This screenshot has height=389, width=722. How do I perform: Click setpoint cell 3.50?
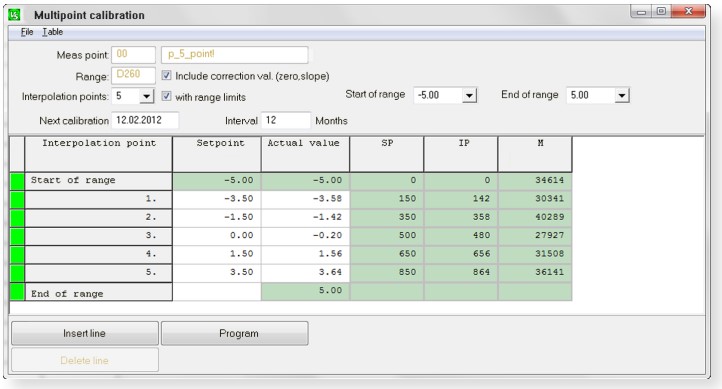click(x=217, y=273)
